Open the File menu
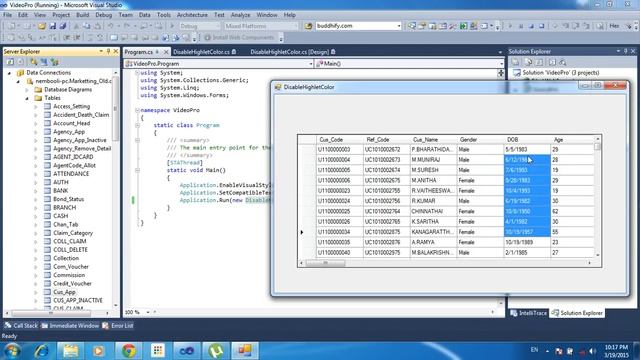 [7, 15]
